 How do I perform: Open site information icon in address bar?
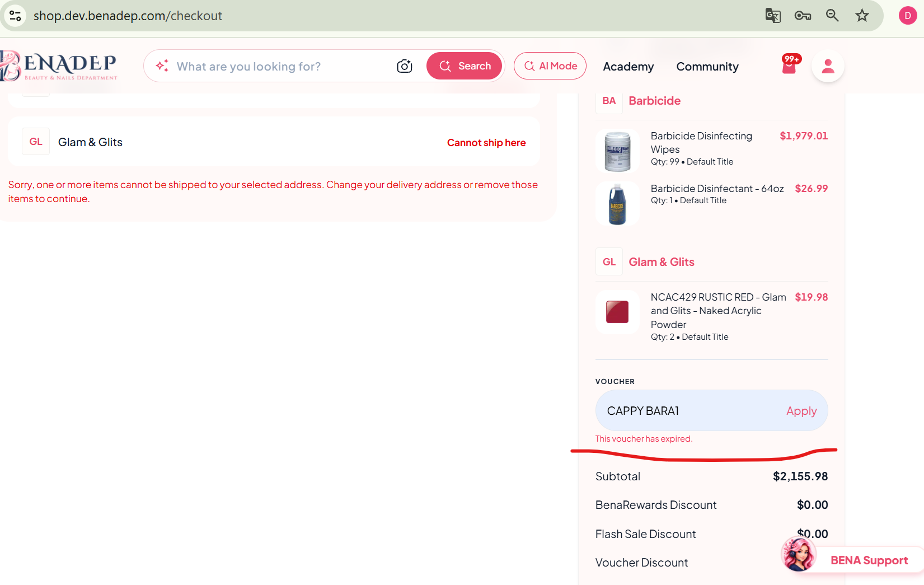pos(15,16)
